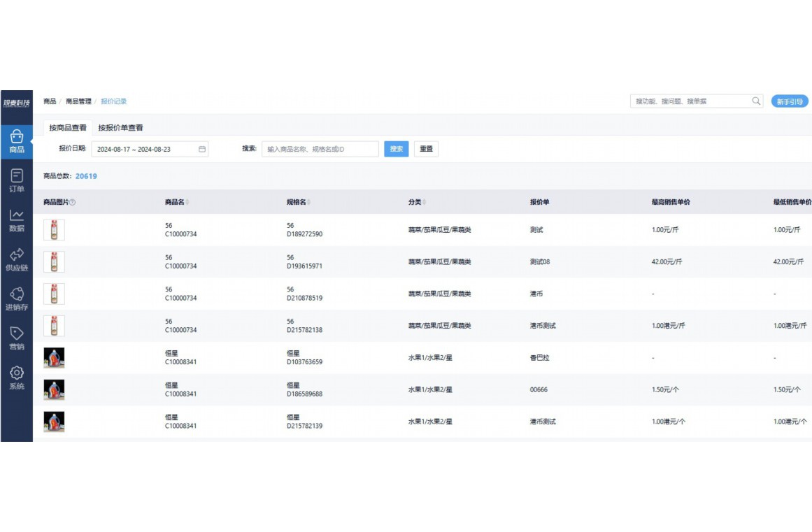Open the 订单 sidebar module
Image resolution: width=812 pixels, height=532 pixels.
point(17,180)
